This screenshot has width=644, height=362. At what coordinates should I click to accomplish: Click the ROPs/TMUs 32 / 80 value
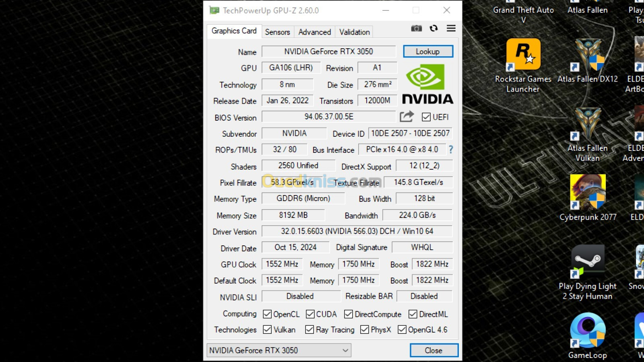(285, 149)
